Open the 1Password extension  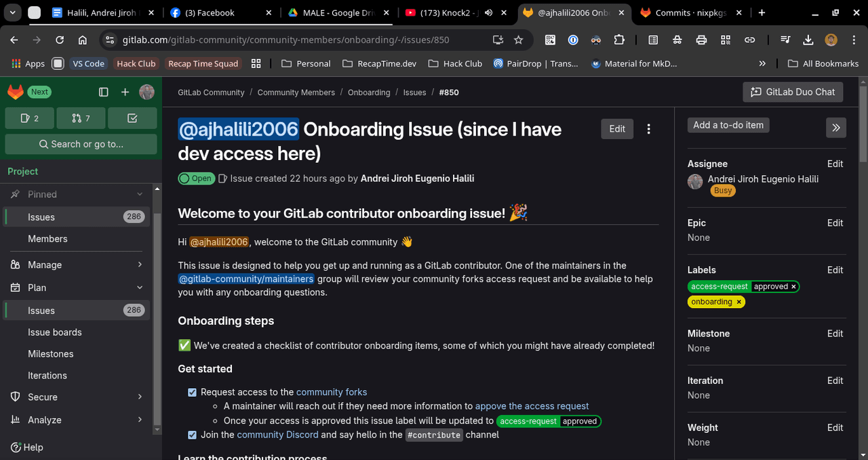click(x=573, y=40)
